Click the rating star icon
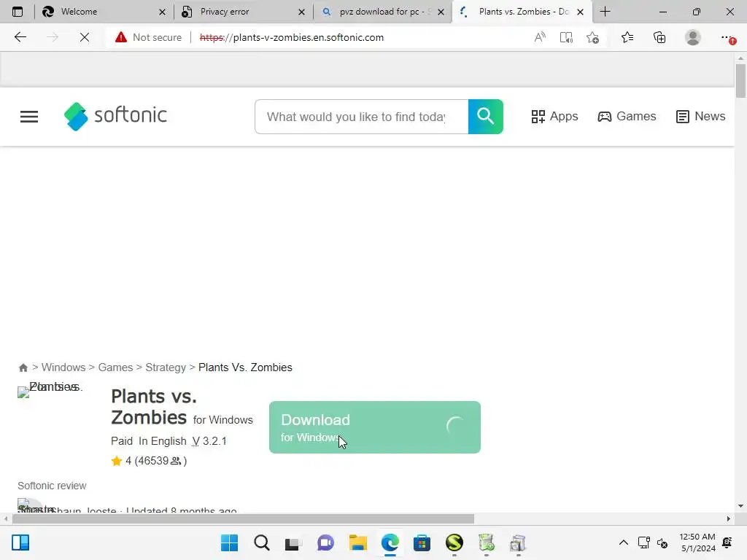This screenshot has height=560, width=747. (116, 461)
